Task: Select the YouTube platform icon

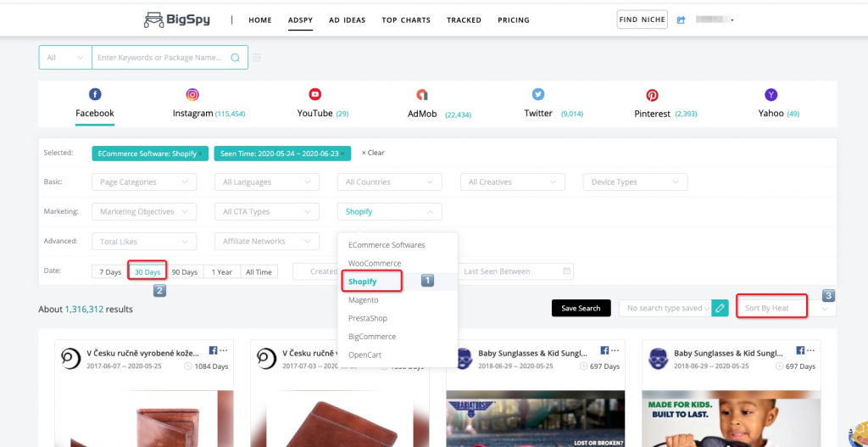Action: coord(315,94)
